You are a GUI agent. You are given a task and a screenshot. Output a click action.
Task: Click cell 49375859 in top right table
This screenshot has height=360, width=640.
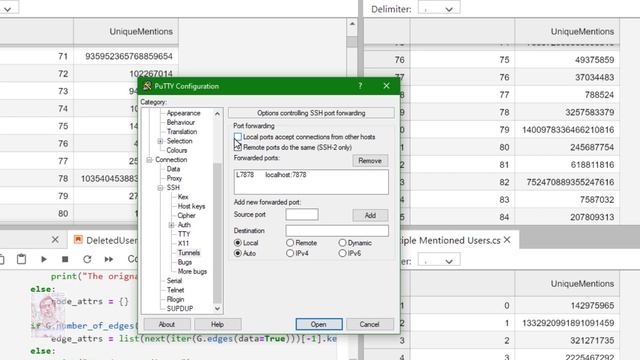click(x=567, y=60)
